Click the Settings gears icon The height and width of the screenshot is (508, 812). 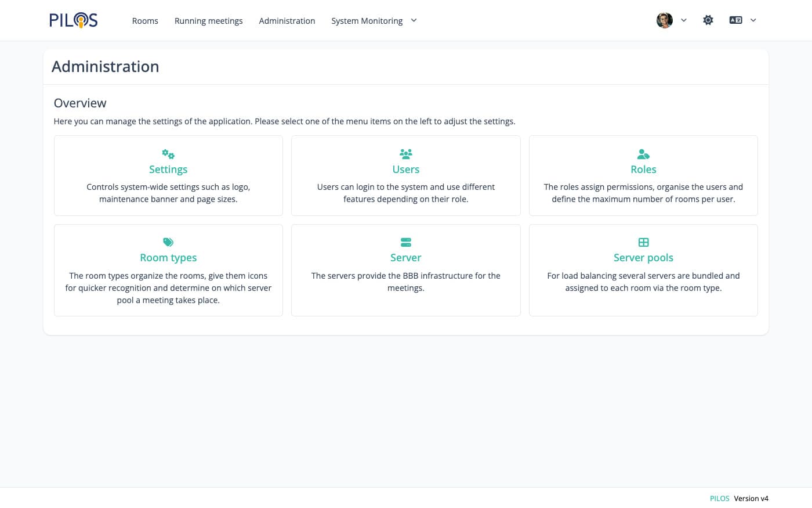click(x=168, y=154)
